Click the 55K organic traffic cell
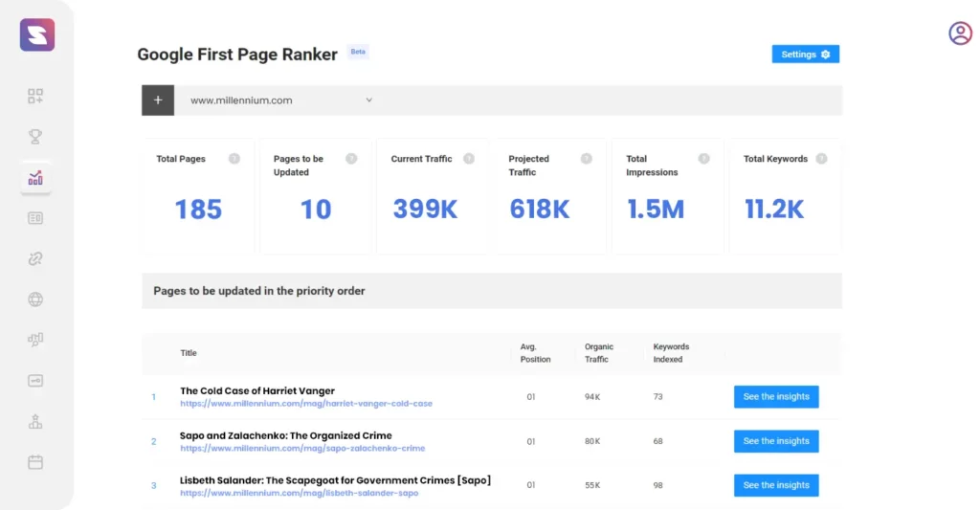This screenshot has height=510, width=980. (x=592, y=486)
